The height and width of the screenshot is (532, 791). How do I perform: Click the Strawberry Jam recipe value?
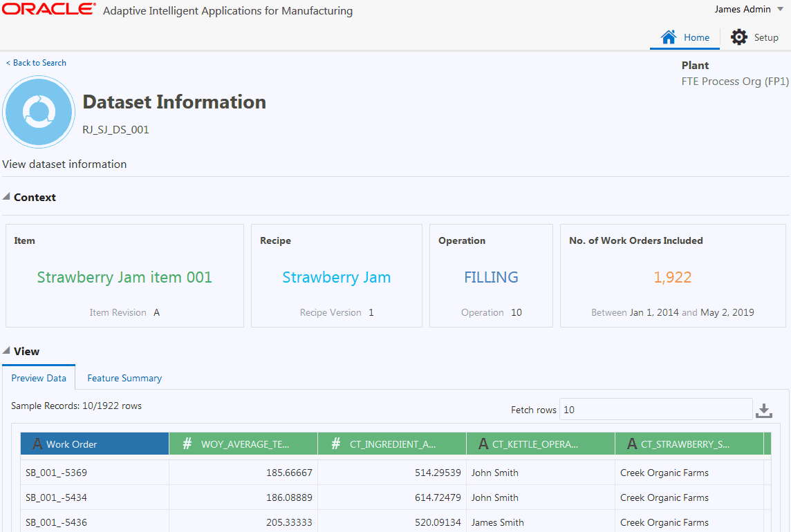pos(337,277)
